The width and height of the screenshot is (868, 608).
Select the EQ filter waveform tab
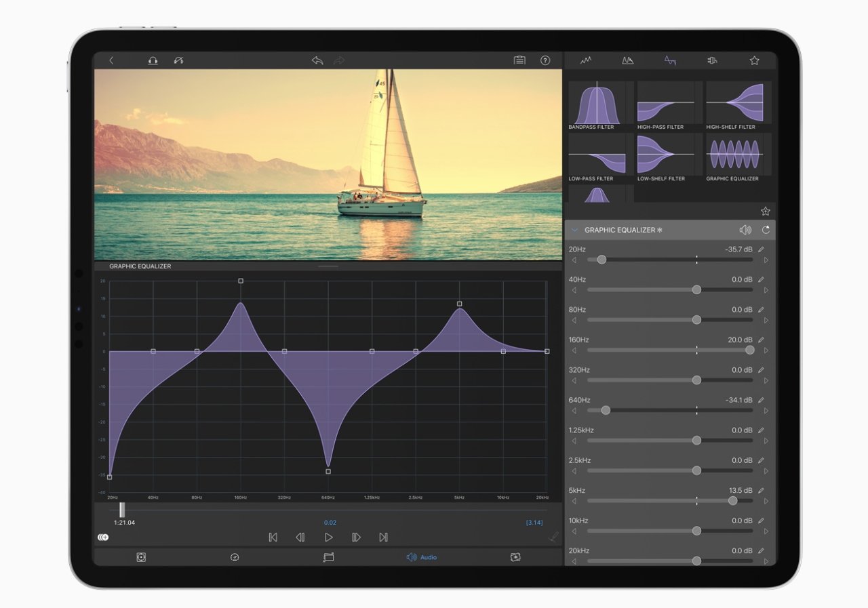[670, 60]
